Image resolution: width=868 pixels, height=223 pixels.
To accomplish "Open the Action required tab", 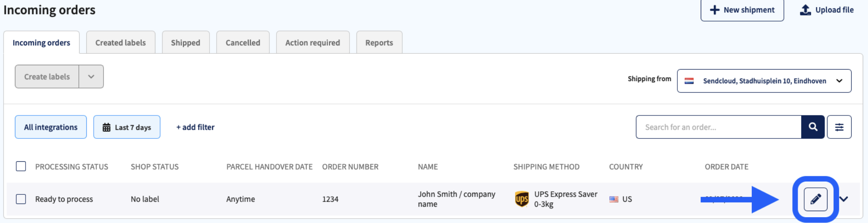I will pyautogui.click(x=313, y=43).
